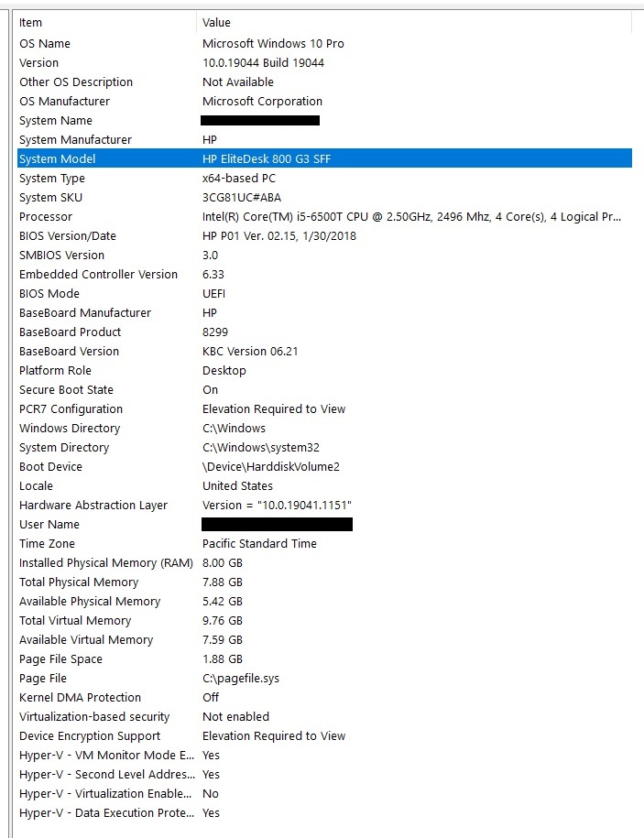Select the BaseBoard Manufacturer row
This screenshot has height=838, width=644.
click(324, 312)
